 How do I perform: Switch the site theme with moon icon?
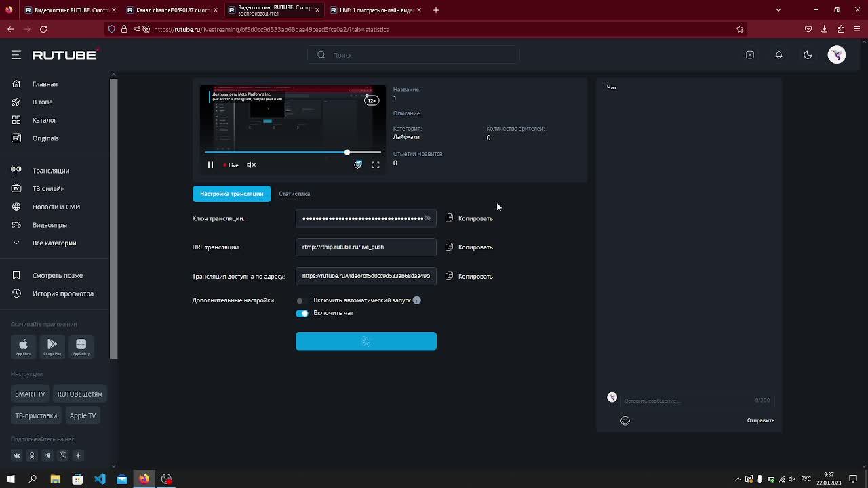point(808,55)
